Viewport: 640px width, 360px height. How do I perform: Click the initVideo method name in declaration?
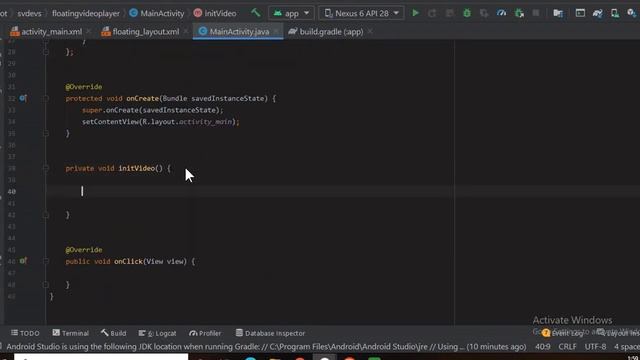[136, 168]
